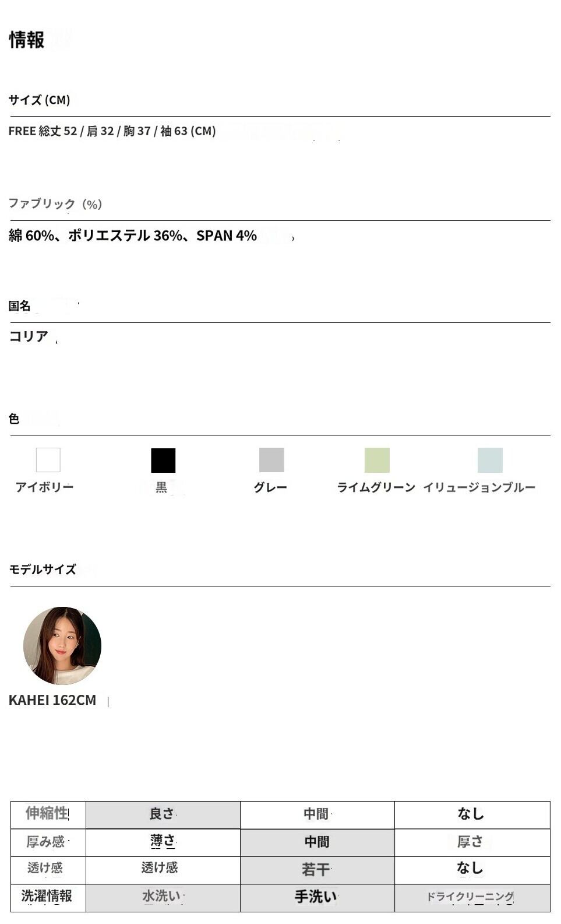Click the 水洗い cell in washing row
Image resolution: width=561 pixels, height=924 pixels.
tap(163, 897)
